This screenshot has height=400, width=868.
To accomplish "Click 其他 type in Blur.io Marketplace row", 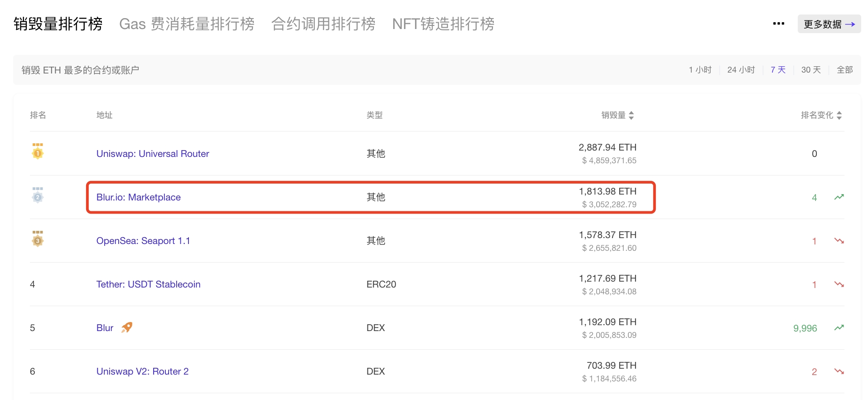I will pyautogui.click(x=376, y=197).
